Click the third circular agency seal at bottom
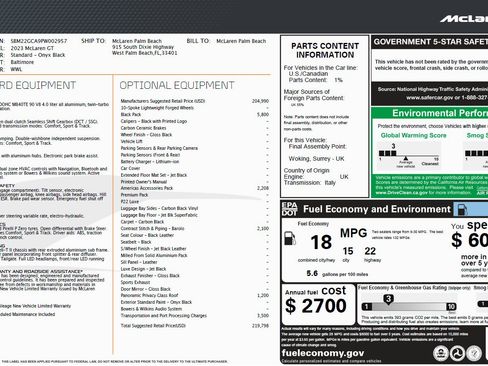 click(x=474, y=353)
